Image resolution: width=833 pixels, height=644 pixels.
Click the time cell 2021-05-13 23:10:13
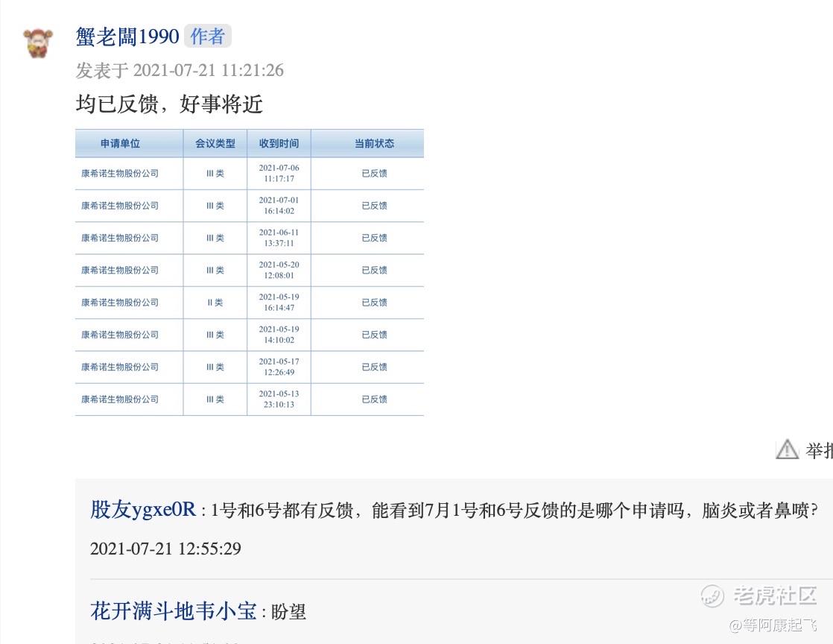click(279, 399)
